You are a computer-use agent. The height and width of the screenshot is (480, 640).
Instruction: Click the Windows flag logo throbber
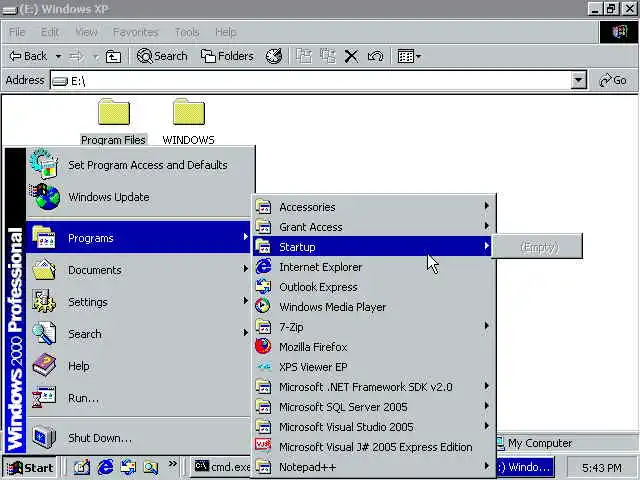(x=619, y=32)
